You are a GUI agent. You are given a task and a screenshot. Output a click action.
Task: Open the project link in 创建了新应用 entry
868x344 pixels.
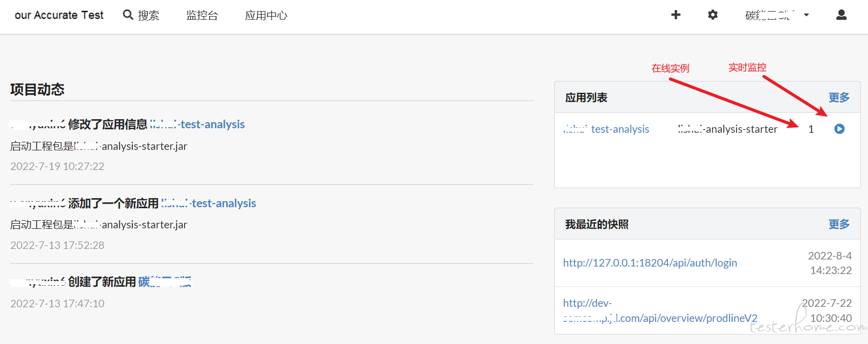164,282
